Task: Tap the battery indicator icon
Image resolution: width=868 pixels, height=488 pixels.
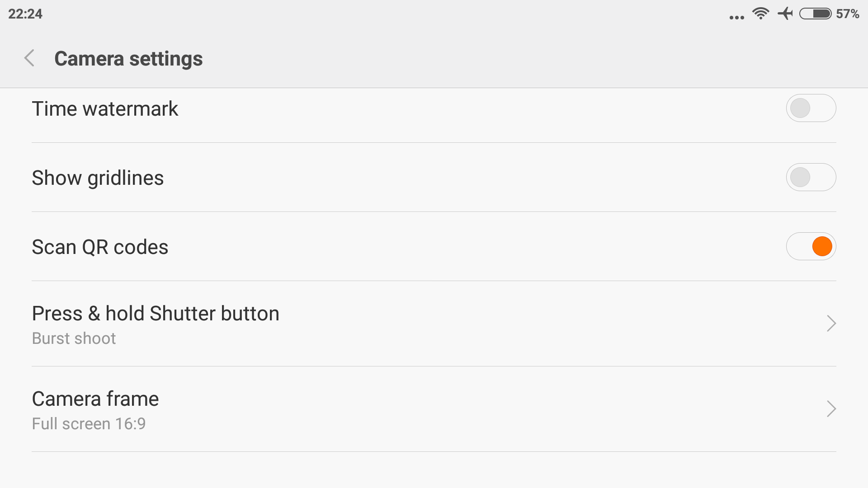Action: [x=815, y=14]
